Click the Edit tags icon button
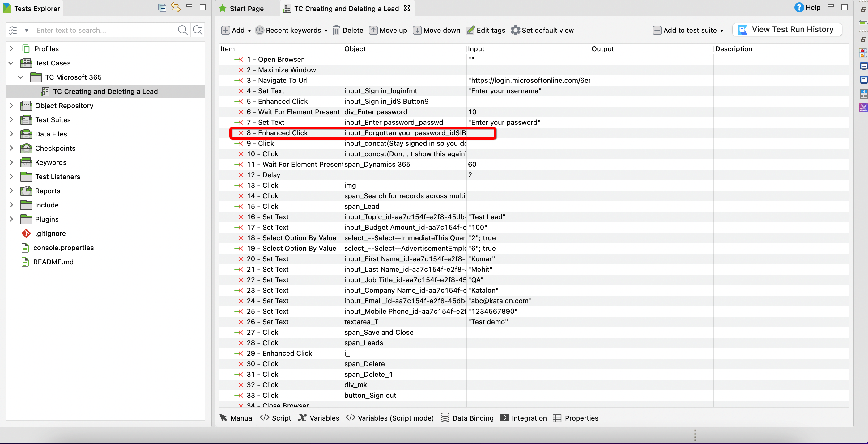The image size is (868, 444). click(x=470, y=30)
